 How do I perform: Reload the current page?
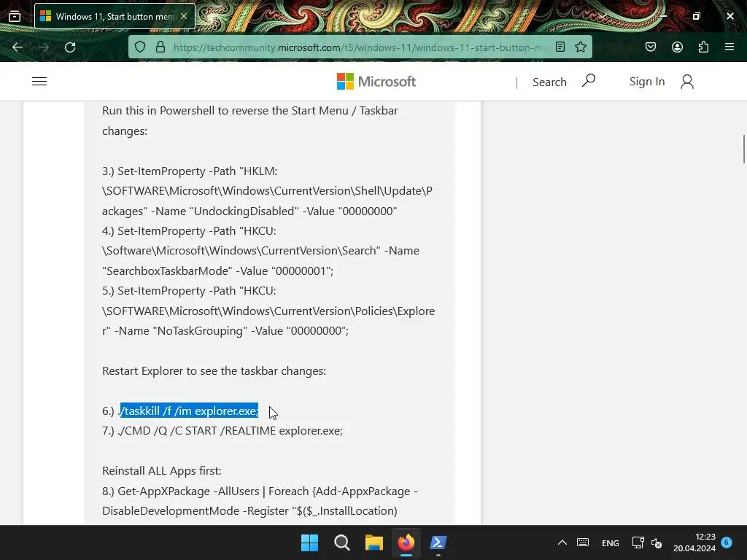[70, 47]
